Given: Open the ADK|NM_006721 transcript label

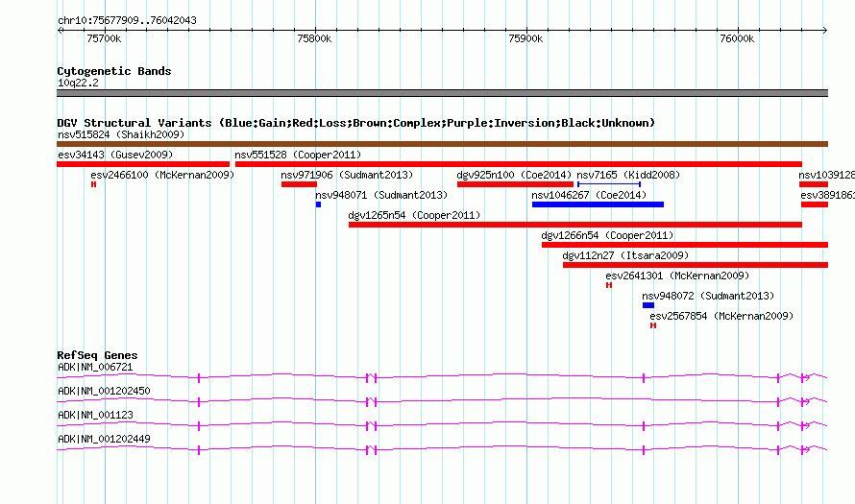Looking at the screenshot, I should pos(95,368).
